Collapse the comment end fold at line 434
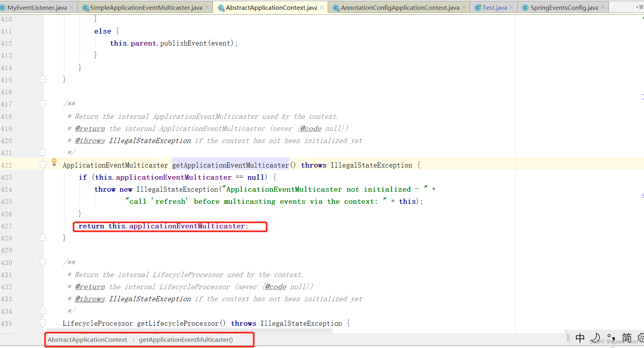 coord(43,311)
